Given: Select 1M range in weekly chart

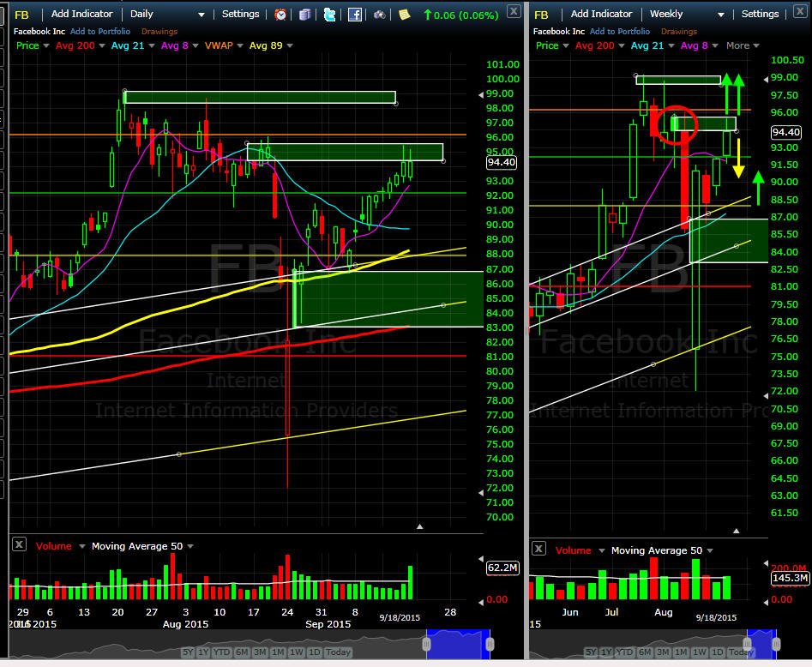Looking at the screenshot, I should pyautogui.click(x=681, y=652).
